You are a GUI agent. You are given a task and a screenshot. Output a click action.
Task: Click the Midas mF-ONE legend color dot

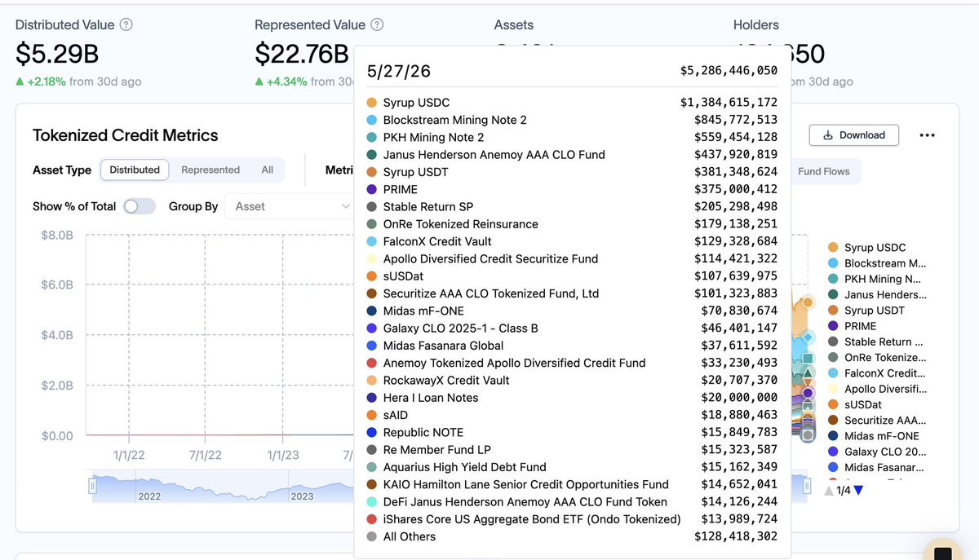pos(833,436)
